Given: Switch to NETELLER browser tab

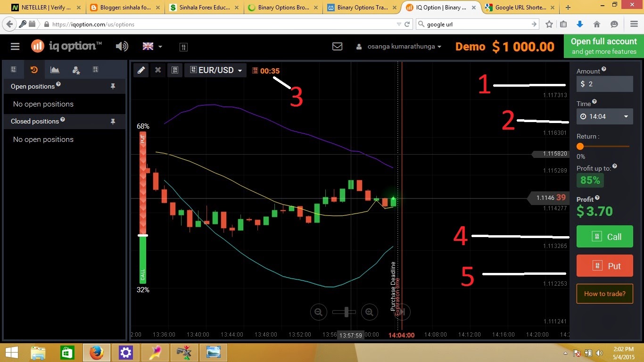Looking at the screenshot, I should point(45,8).
